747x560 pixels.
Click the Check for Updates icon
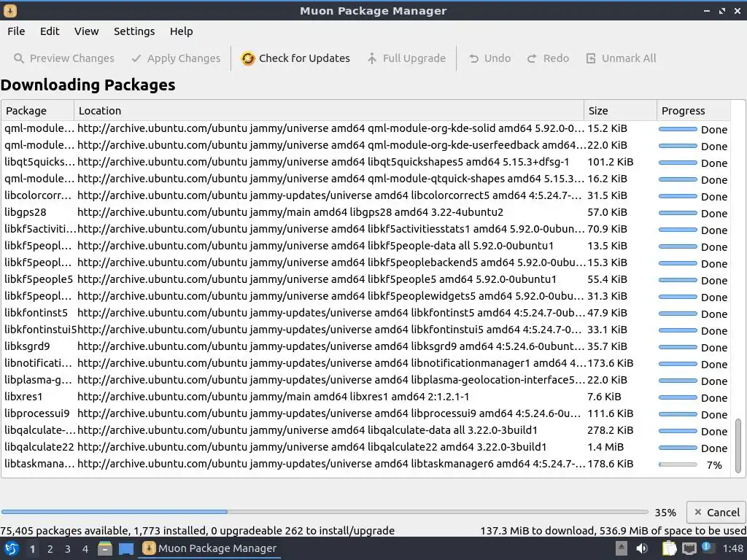[x=248, y=58]
